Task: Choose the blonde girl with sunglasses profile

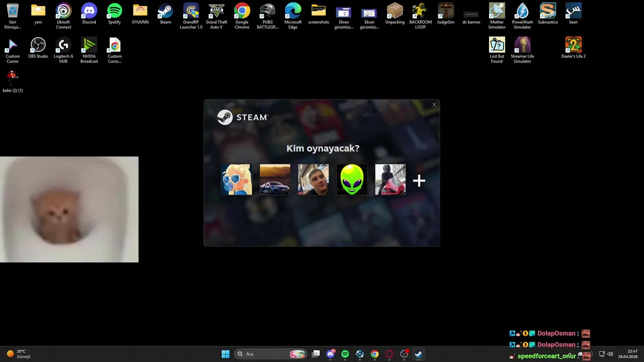Action: 236,179
